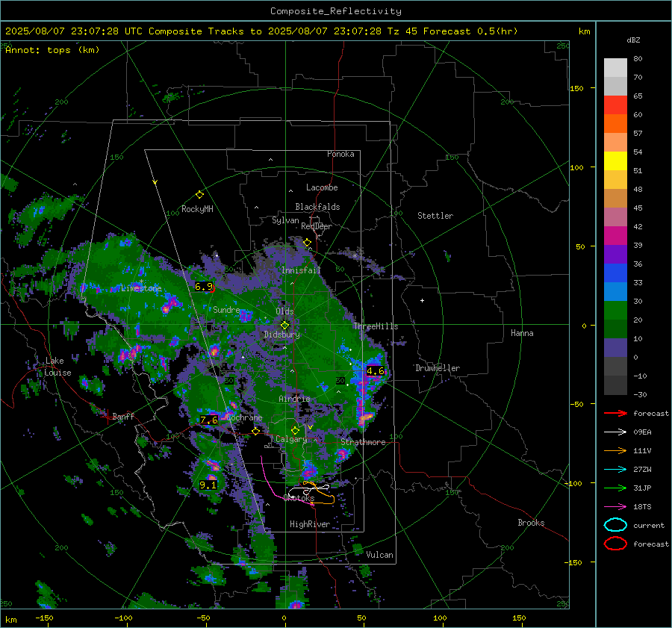Click the yellow diamond marker west of Calgary

tap(255, 432)
